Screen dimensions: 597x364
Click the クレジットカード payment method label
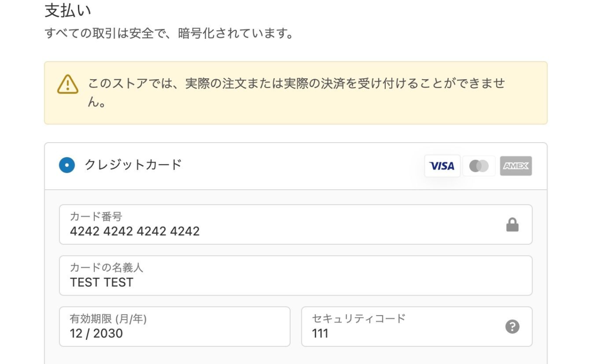click(x=133, y=165)
